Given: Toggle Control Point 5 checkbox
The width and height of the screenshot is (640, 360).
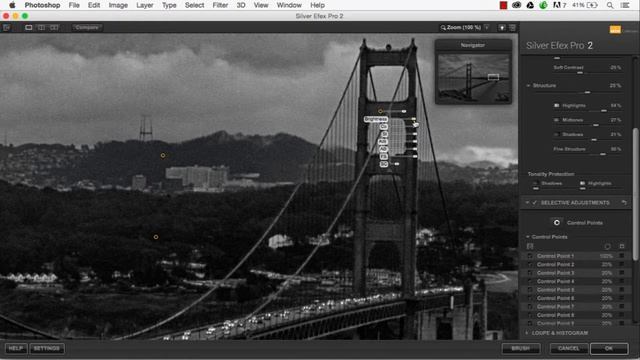Looking at the screenshot, I should 530,290.
